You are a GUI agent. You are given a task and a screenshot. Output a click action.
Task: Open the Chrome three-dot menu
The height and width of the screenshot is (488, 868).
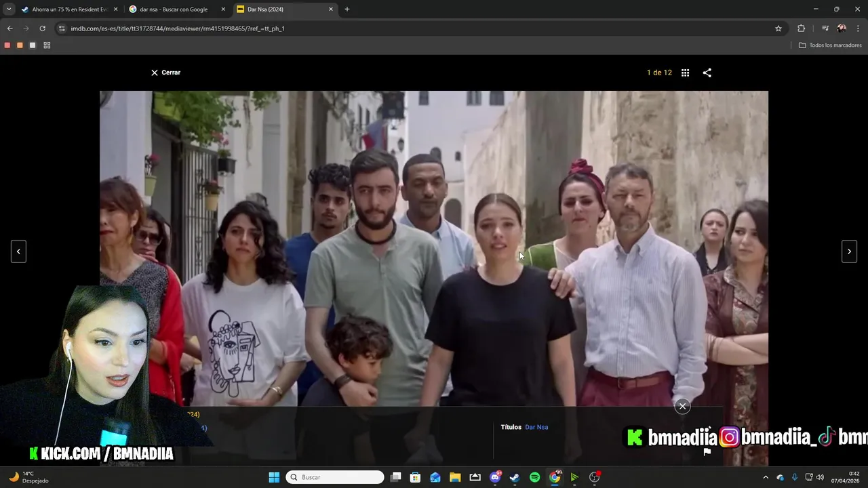(859, 28)
